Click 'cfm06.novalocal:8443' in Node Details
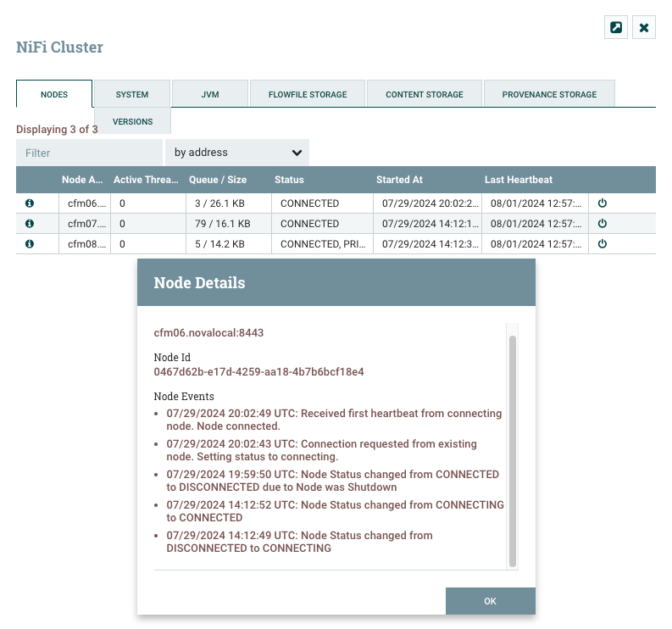672x629 pixels. (208, 332)
